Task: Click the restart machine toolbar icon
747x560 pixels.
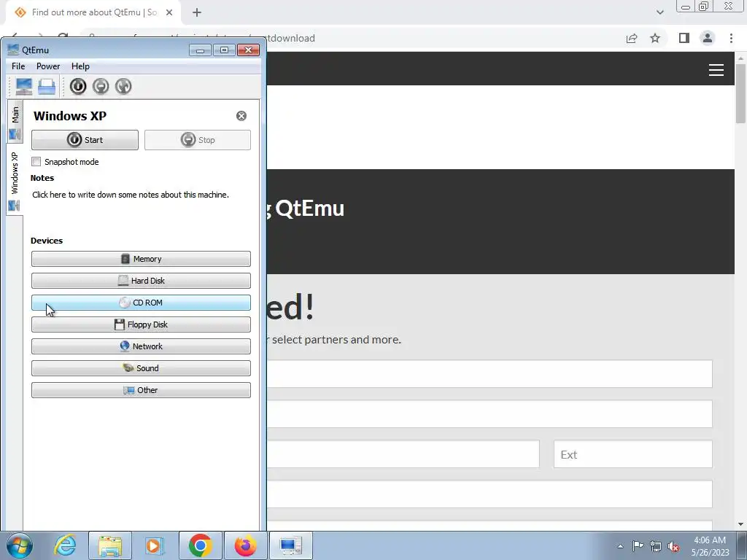Action: click(x=123, y=86)
